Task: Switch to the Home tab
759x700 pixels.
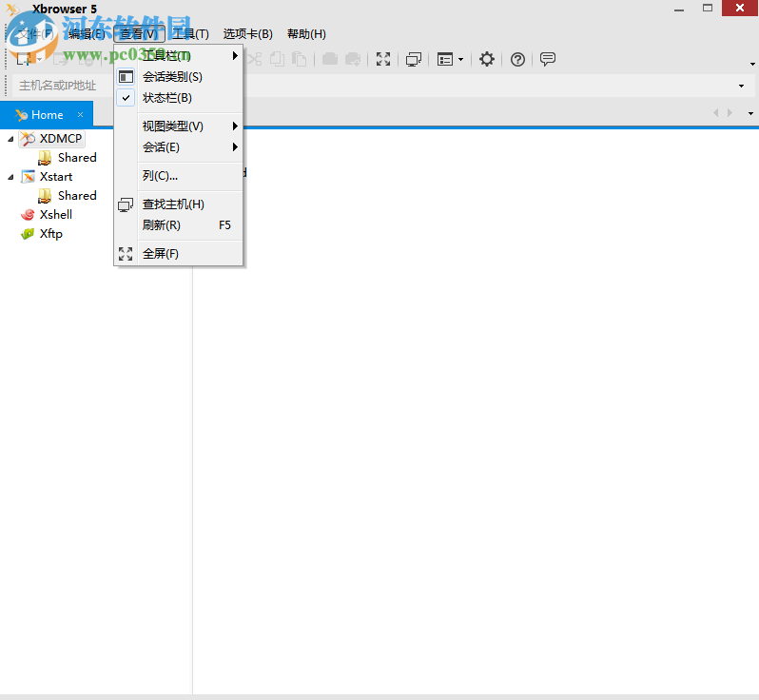Action: (47, 115)
